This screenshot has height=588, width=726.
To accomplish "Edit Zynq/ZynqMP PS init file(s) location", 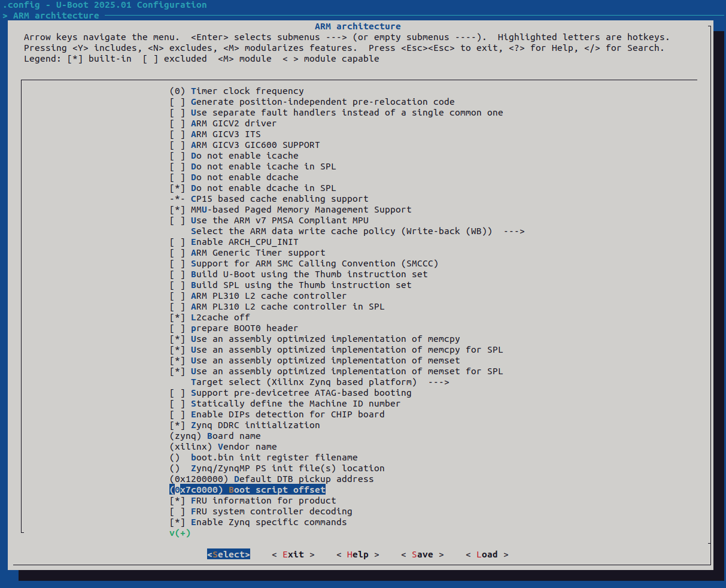I will (x=277, y=468).
